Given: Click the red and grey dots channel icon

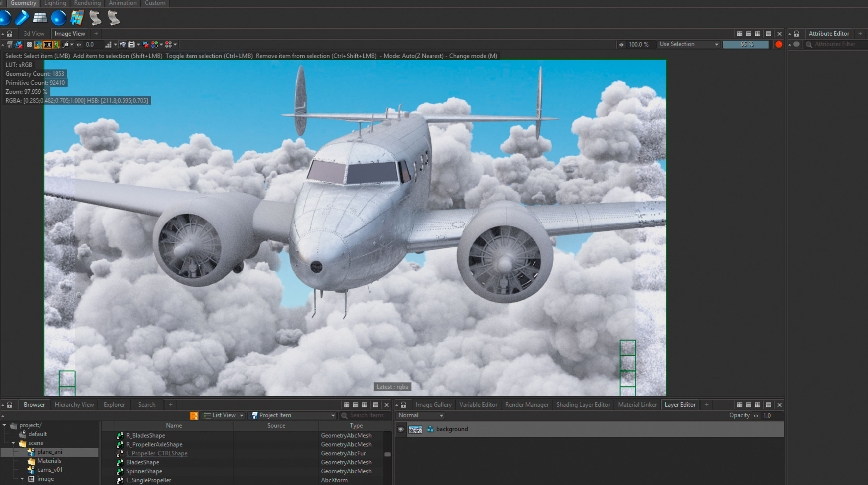Looking at the screenshot, I should tap(169, 45).
